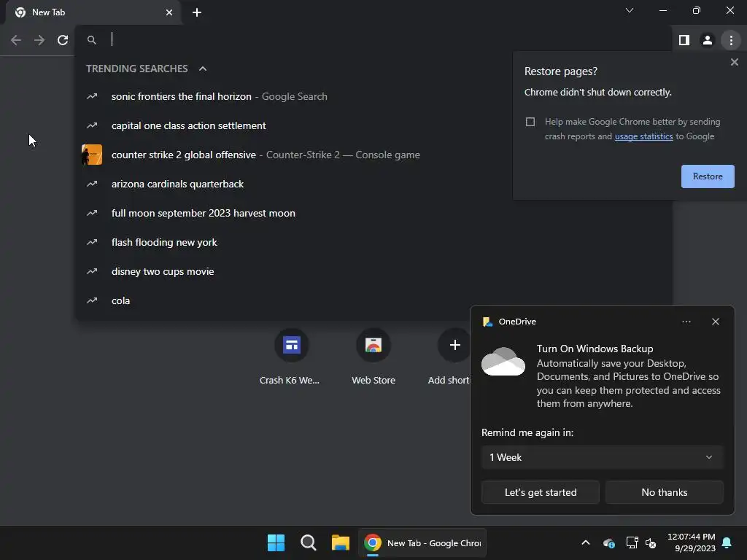The image size is (747, 560).
Task: Open the Remind me again 1 Week dropdown
Action: coord(602,457)
